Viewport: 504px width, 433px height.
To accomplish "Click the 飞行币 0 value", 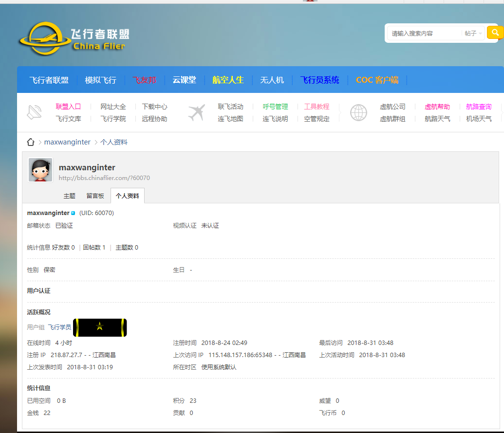I will click(x=343, y=413).
